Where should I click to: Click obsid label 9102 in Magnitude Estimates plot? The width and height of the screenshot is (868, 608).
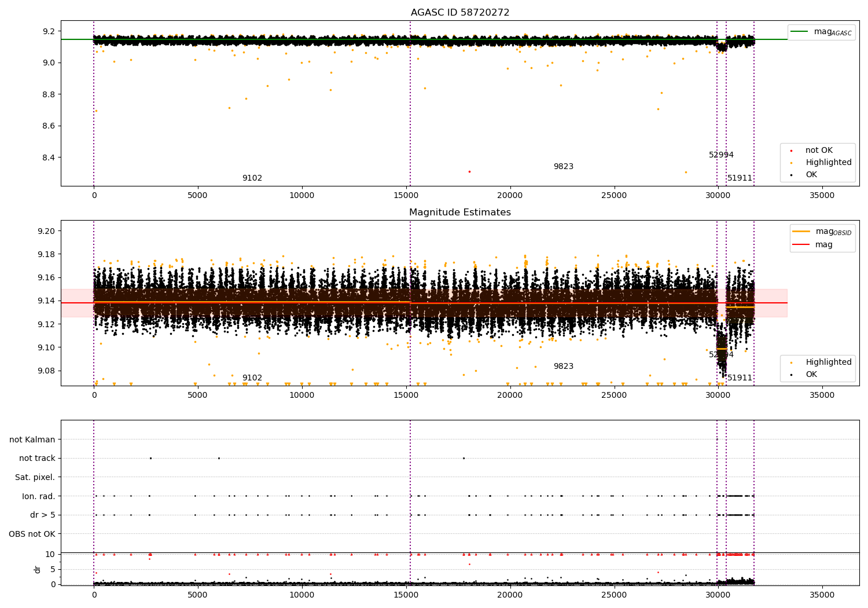(x=252, y=378)
